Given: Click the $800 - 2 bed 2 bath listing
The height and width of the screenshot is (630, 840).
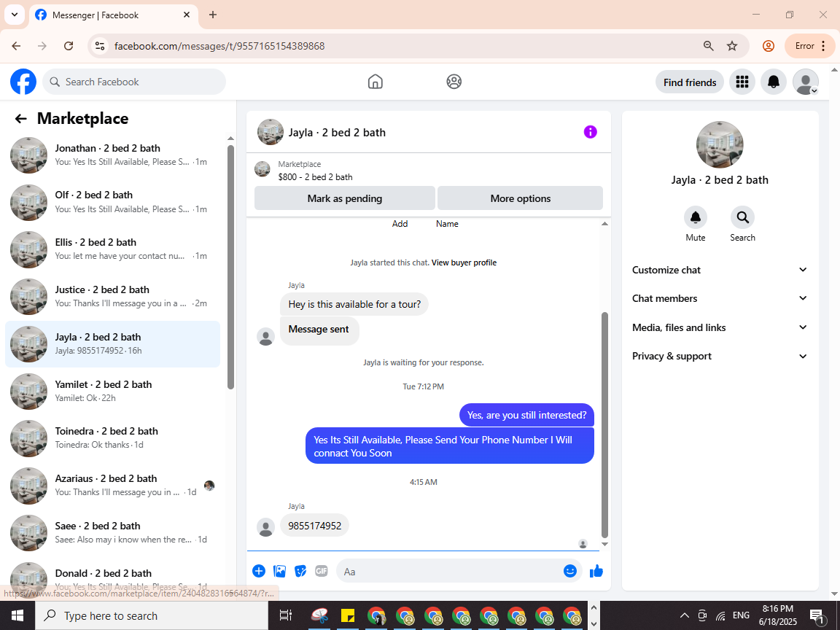Looking at the screenshot, I should coord(315,176).
